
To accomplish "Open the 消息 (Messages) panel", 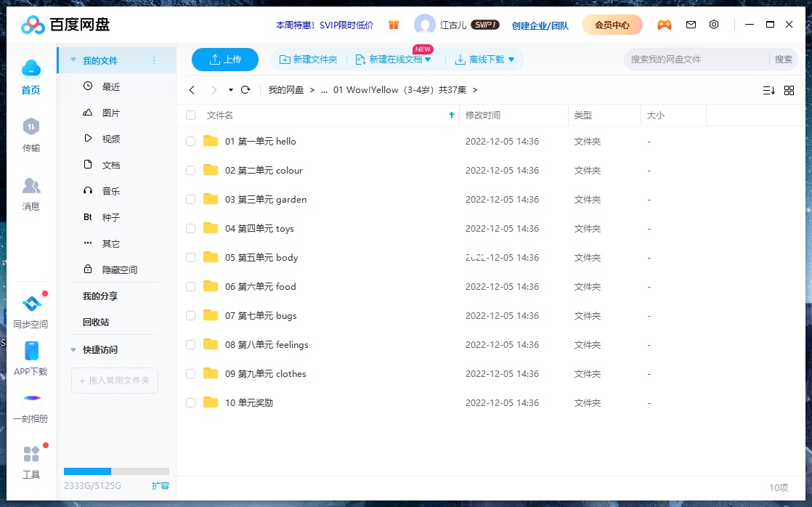I will pos(31,192).
